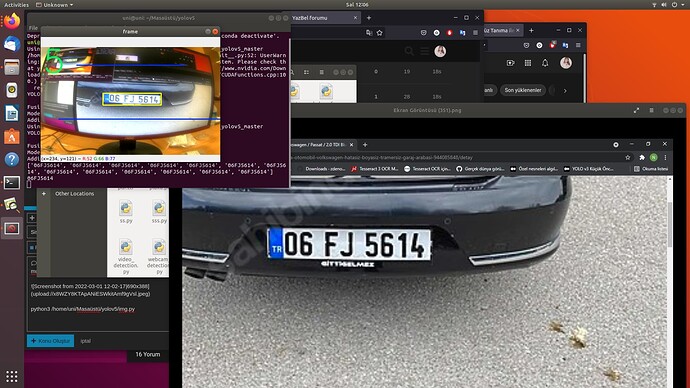
Task: Open the YouTube apps grid icon
Action: point(528,63)
